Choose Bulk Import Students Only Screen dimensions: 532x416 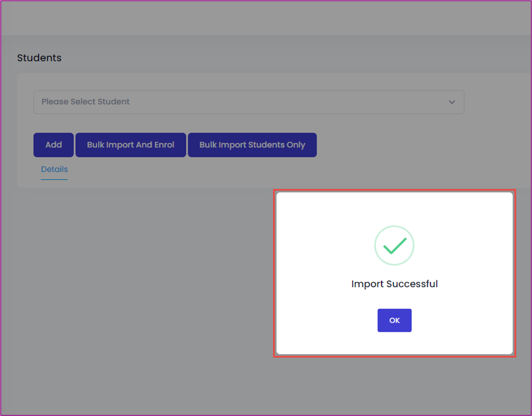tap(252, 145)
